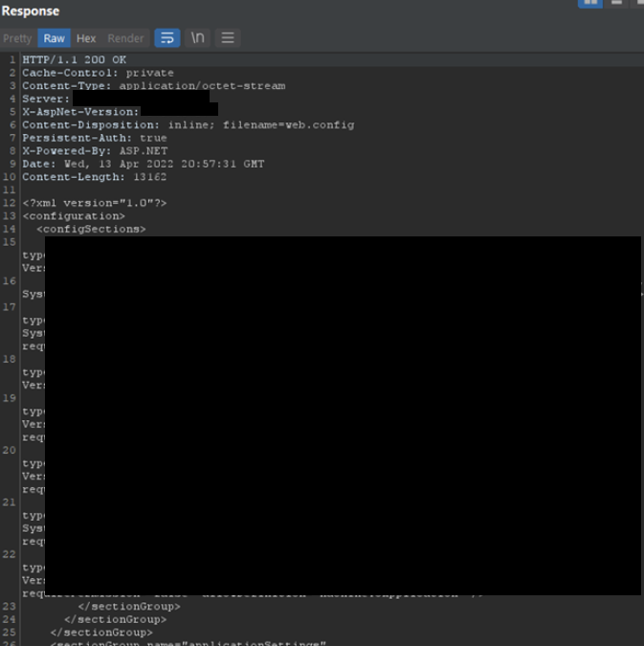Image resolution: width=644 pixels, height=646 pixels.
Task: Click the <configuration> opening tag
Action: [74, 216]
